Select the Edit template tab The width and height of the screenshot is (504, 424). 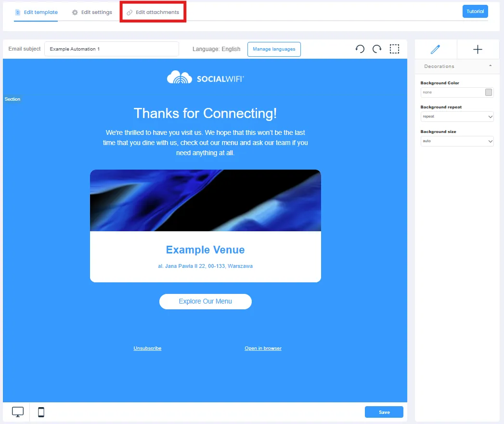point(36,12)
